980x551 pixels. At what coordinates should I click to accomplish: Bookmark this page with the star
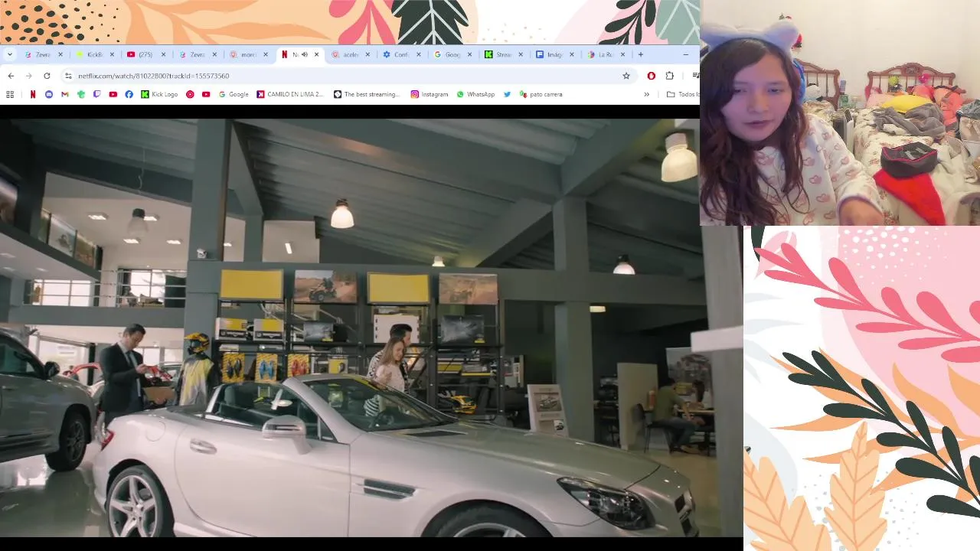click(x=626, y=76)
